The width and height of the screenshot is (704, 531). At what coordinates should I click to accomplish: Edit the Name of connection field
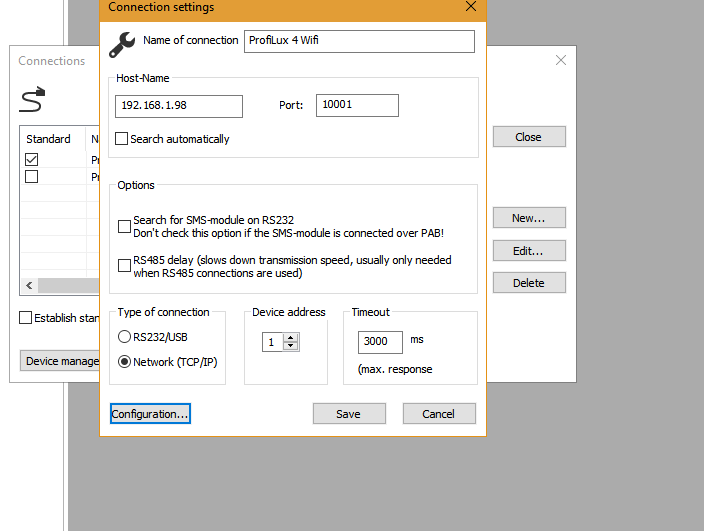(359, 41)
